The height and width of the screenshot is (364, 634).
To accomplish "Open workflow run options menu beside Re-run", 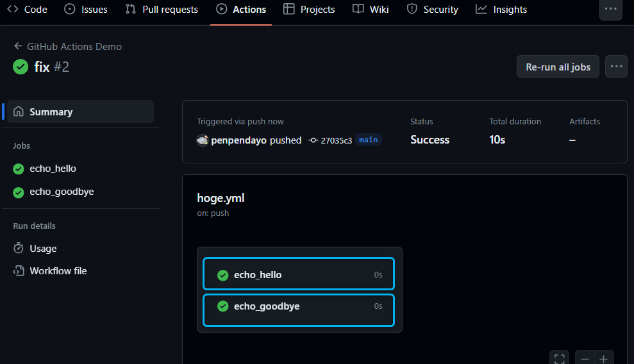I will point(616,66).
